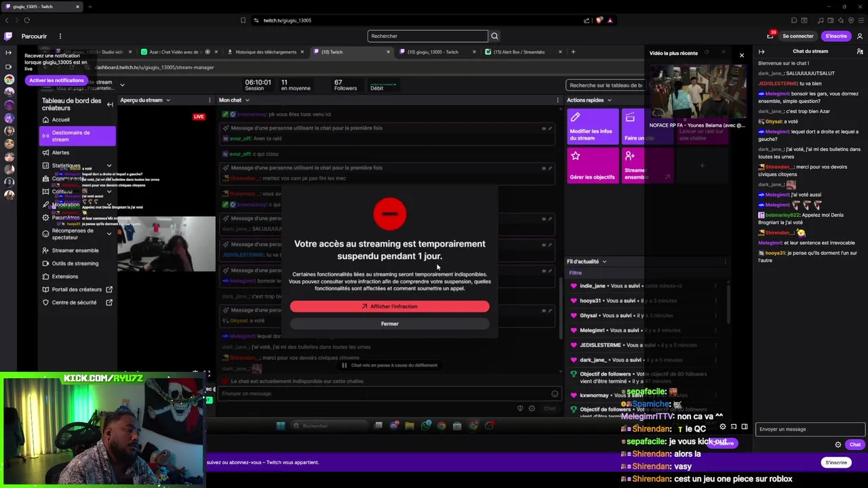Image resolution: width=868 pixels, height=488 pixels.
Task: Open Outils de streaming in the sidebar
Action: click(75, 263)
